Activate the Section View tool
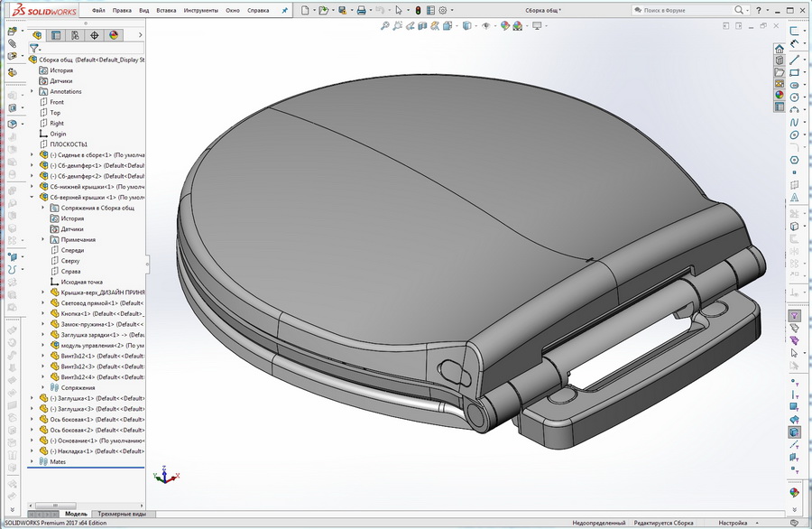The height and width of the screenshot is (529, 812). point(421,26)
